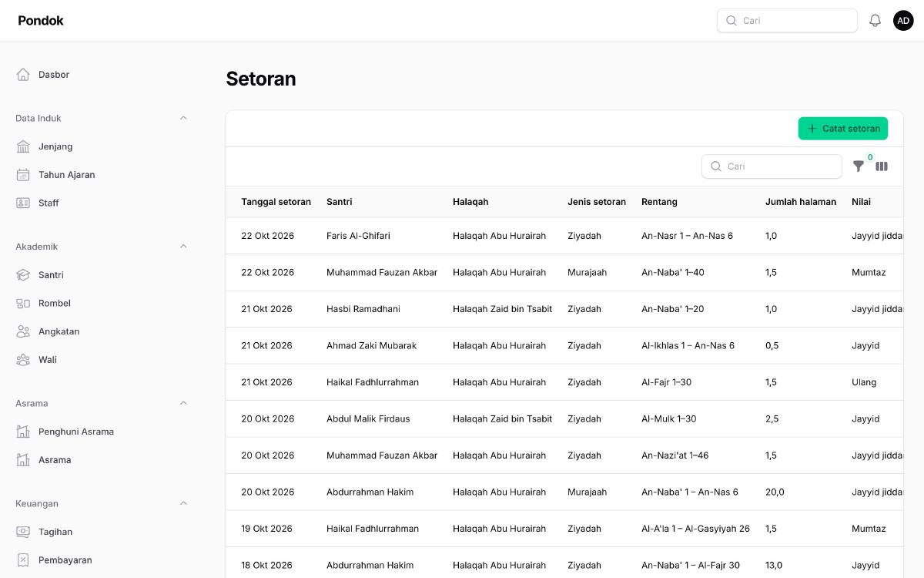Go to Dasbor menu item
The image size is (924, 578).
(102, 75)
